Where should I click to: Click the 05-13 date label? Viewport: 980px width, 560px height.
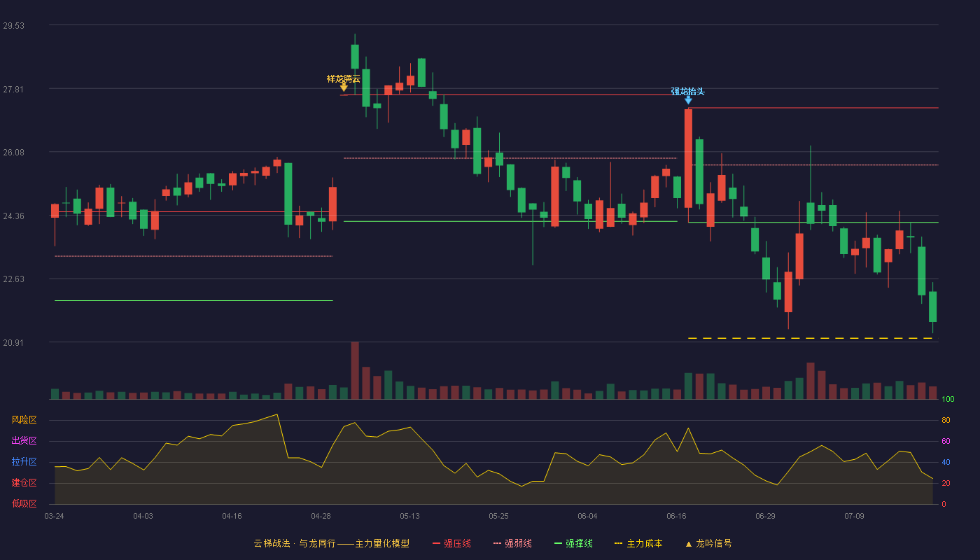(409, 516)
